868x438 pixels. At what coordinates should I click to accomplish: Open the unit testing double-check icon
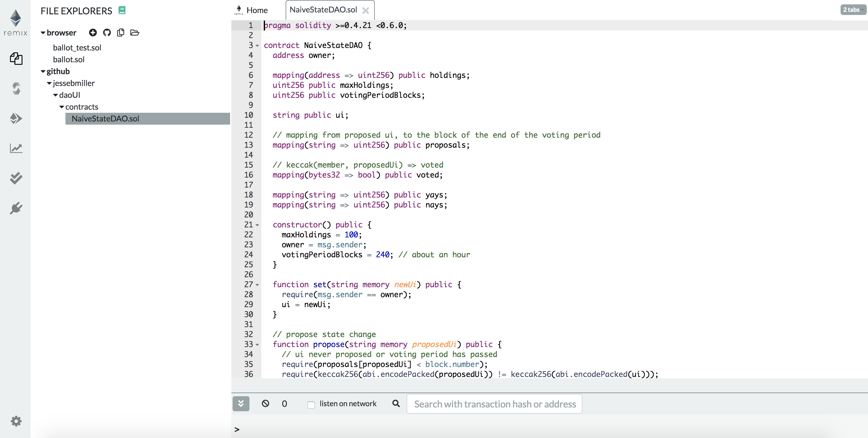tap(16, 178)
